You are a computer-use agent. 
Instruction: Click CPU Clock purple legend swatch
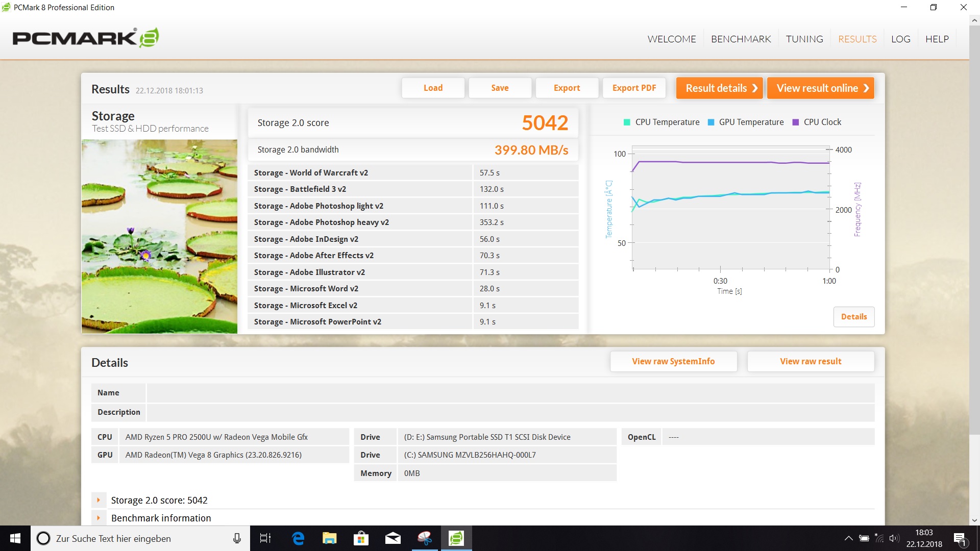coord(795,122)
